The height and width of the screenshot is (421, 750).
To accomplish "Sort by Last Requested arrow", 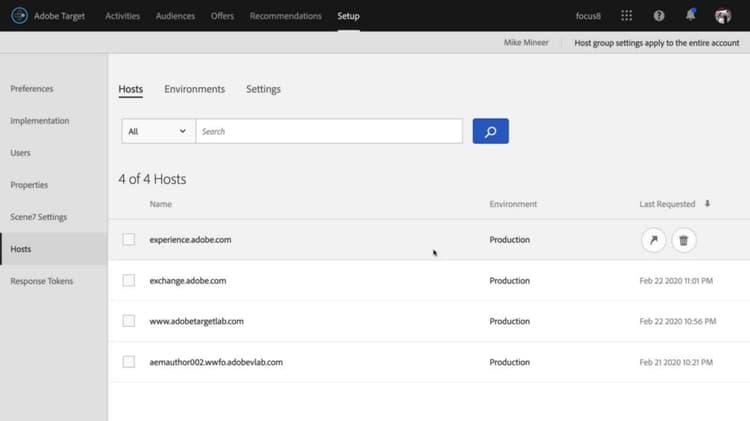I will (708, 204).
